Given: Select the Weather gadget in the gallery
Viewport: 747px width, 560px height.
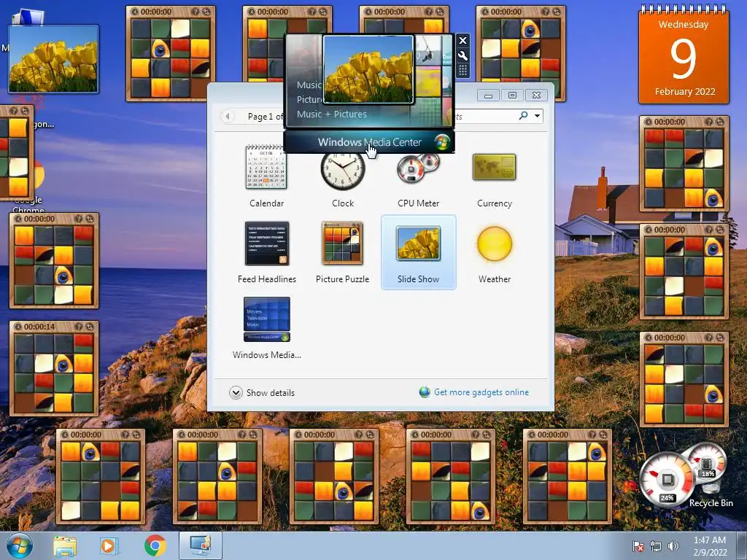Looking at the screenshot, I should point(495,252).
